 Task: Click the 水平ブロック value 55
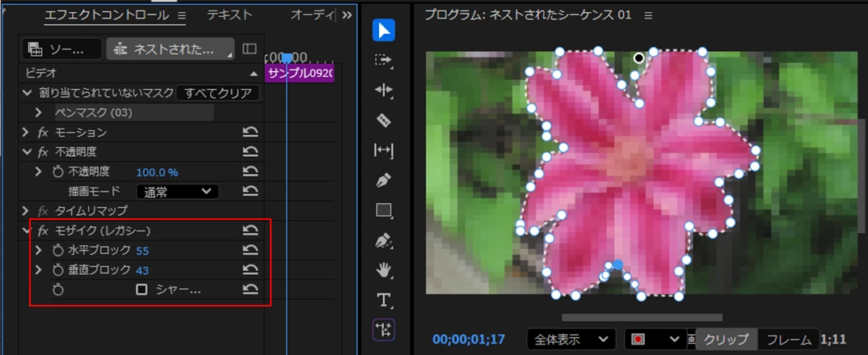(x=142, y=251)
